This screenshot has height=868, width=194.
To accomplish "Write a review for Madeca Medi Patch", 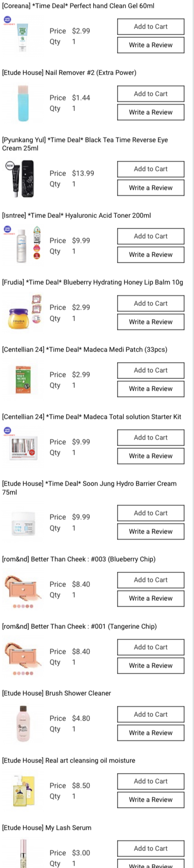I will (x=151, y=389).
